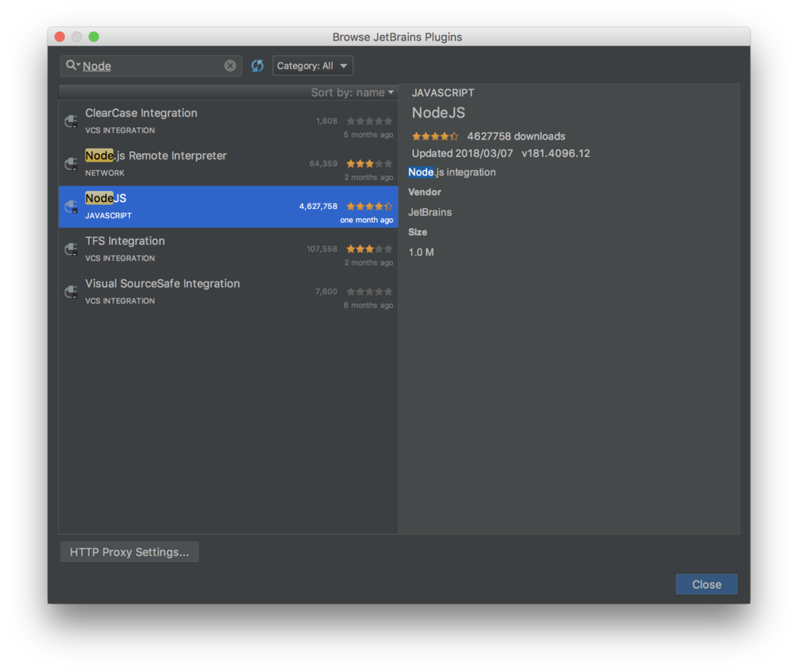This screenshot has width=798, height=672.
Task: Click the Node.js integration description
Action: 452,172
